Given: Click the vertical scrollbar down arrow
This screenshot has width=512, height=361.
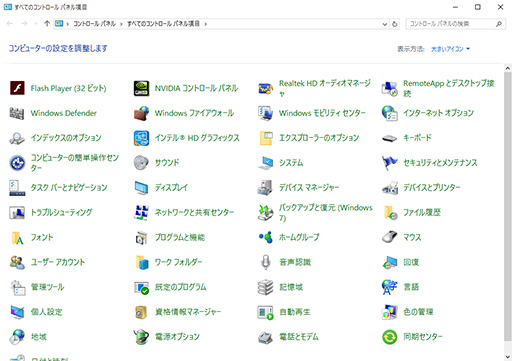Looking at the screenshot, I should pyautogui.click(x=508, y=357).
